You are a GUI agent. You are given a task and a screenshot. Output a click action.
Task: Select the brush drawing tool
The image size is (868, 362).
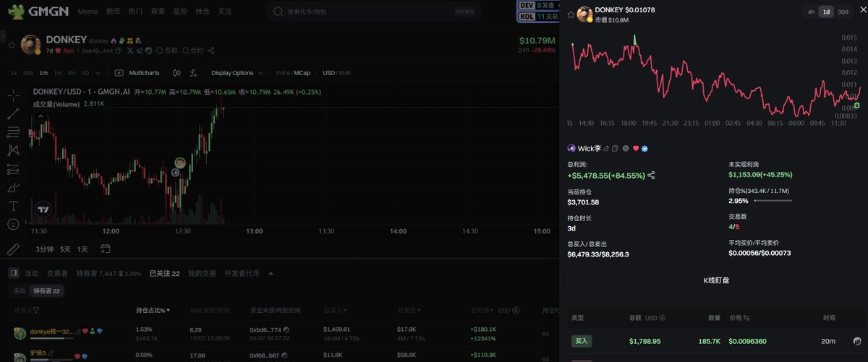click(x=13, y=188)
